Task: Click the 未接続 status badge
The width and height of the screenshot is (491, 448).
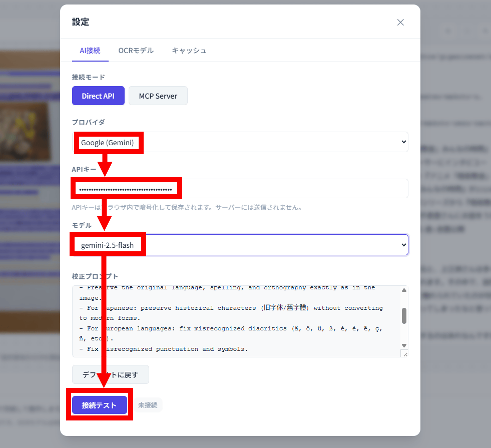Action: [148, 405]
